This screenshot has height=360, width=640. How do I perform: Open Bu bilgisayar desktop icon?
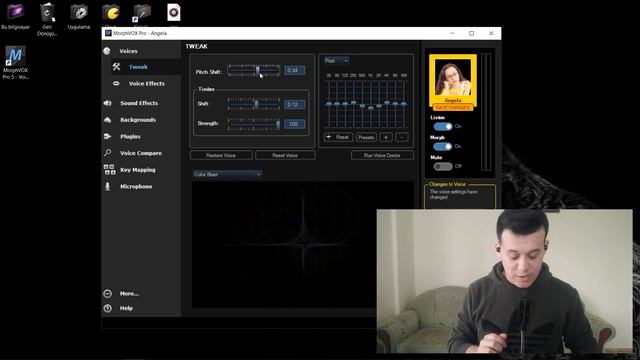(16, 16)
